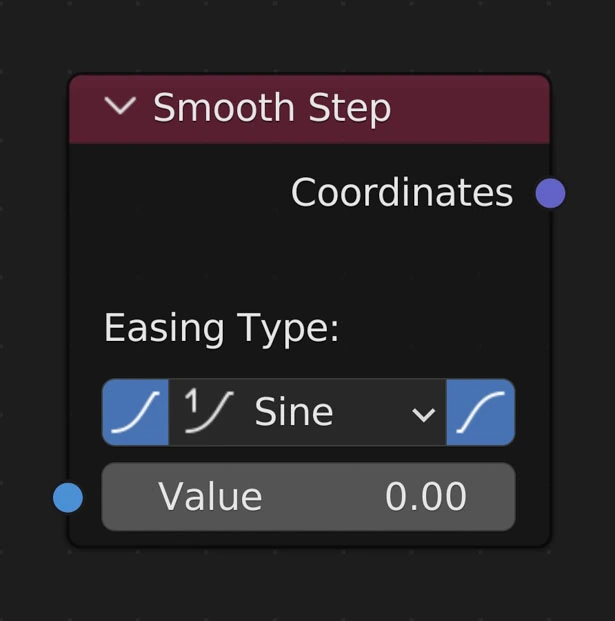The width and height of the screenshot is (615, 621).
Task: Click the maroon header right of the title
Action: pos(470,107)
